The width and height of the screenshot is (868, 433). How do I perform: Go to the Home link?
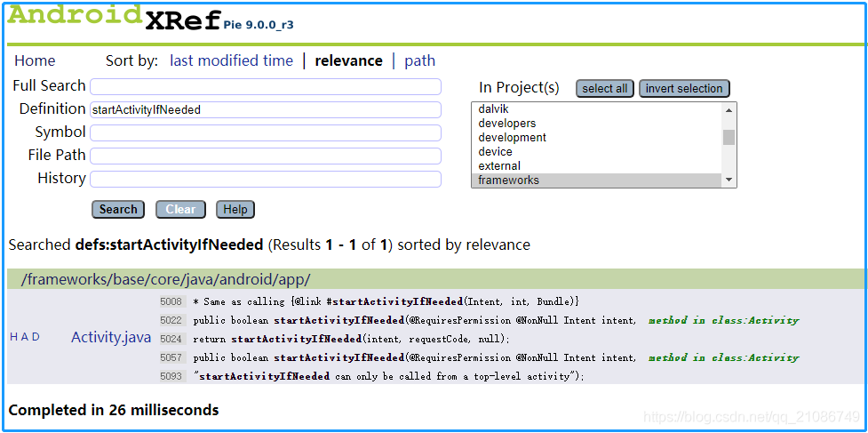click(x=35, y=61)
